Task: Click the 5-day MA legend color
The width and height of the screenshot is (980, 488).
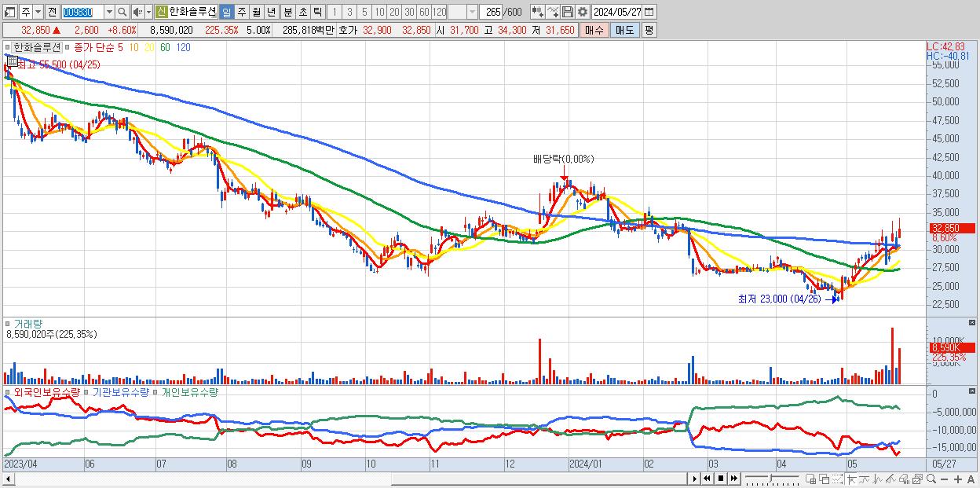Action: pos(121,48)
